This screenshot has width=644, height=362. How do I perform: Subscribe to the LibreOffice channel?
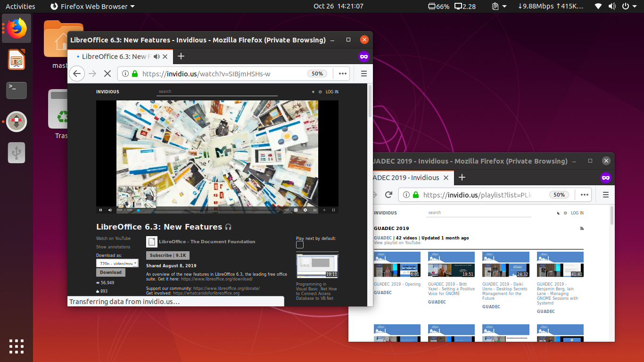[167, 255]
